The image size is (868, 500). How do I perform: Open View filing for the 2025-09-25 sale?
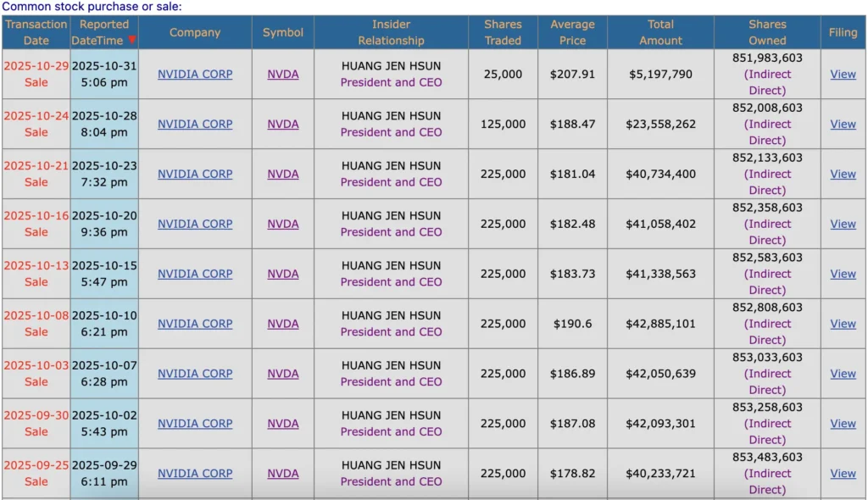[x=843, y=474]
